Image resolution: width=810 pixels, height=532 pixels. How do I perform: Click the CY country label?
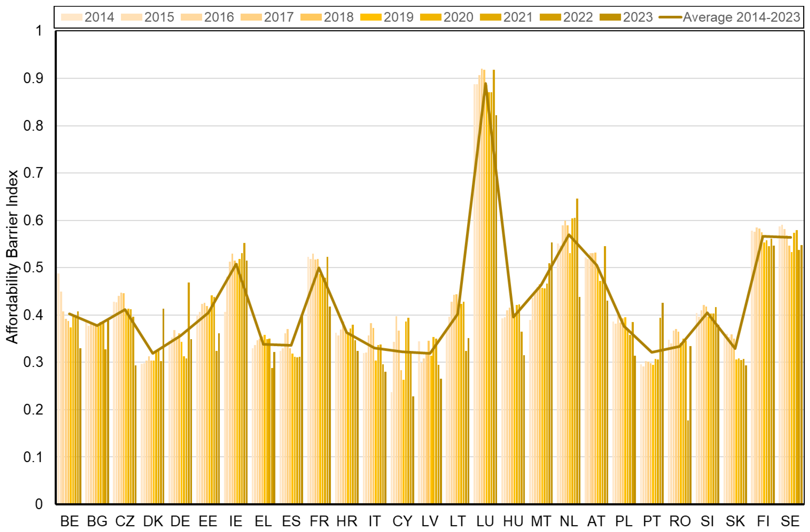(402, 521)
